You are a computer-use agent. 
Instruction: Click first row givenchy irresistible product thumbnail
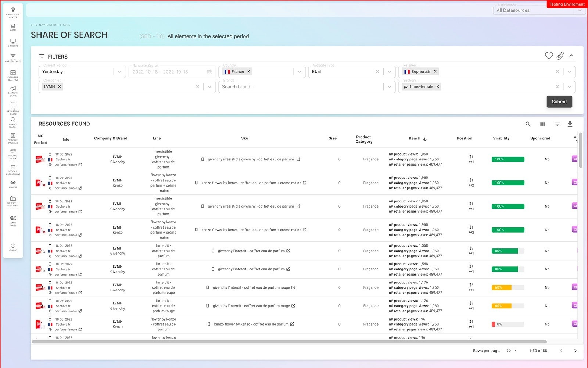click(40, 159)
